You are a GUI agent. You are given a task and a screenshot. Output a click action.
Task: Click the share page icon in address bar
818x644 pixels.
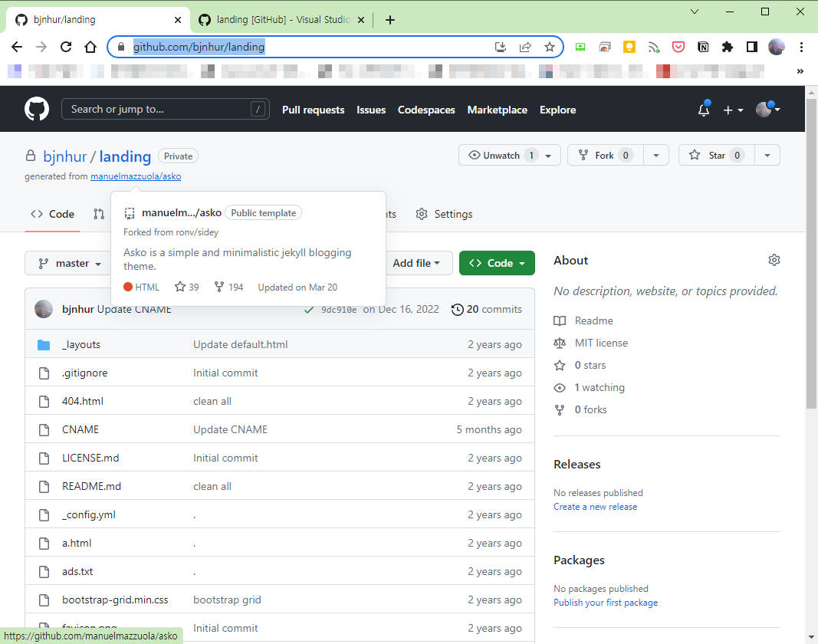[x=525, y=47]
